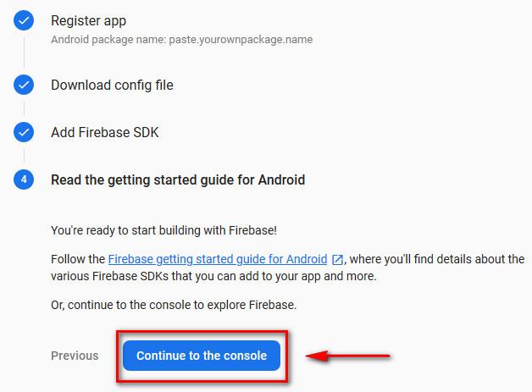Viewport: 532px width, 392px height.
Task: Click the 'You're ready to start building' text
Action: 162,229
